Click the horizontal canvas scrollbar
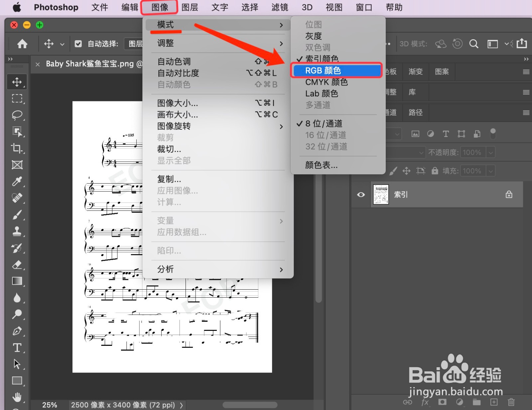Image resolution: width=532 pixels, height=410 pixels. (250, 405)
